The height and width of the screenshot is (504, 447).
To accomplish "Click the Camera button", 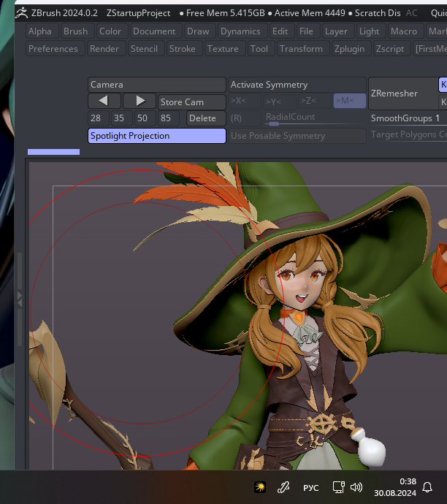I will tap(157, 85).
